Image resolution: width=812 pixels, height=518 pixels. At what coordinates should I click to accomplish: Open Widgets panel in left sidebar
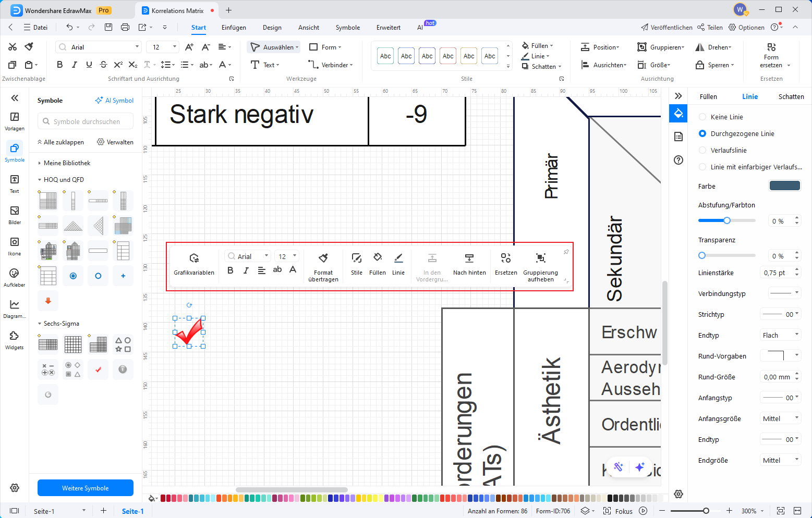point(15,340)
